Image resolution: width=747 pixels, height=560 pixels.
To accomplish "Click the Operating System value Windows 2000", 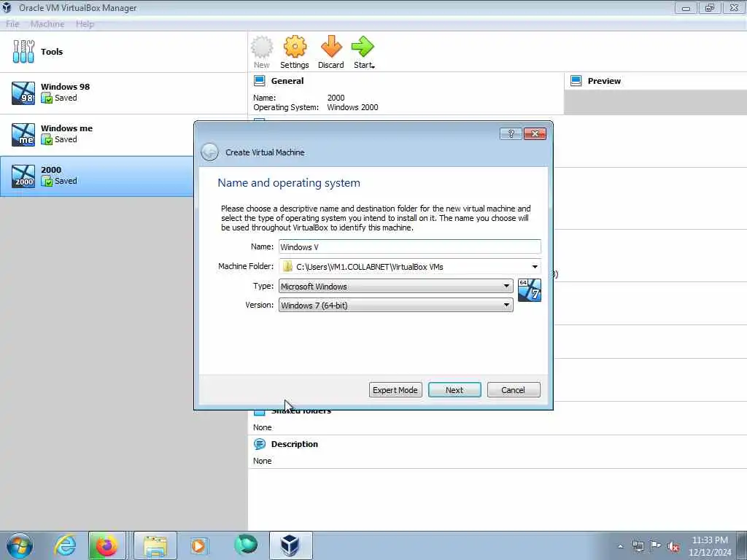I will (x=352, y=107).
